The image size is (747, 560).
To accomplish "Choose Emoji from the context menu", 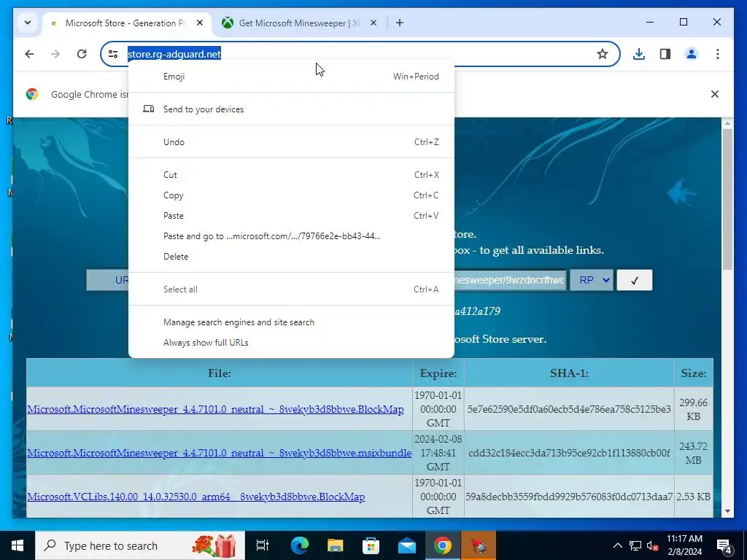I will click(291, 76).
